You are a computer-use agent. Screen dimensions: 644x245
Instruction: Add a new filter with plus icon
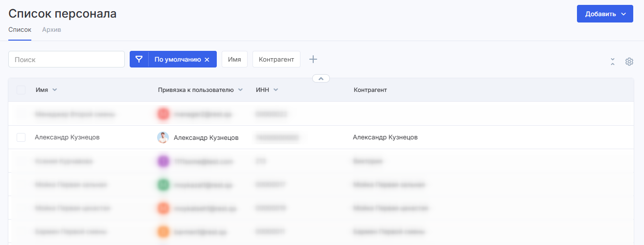click(313, 59)
